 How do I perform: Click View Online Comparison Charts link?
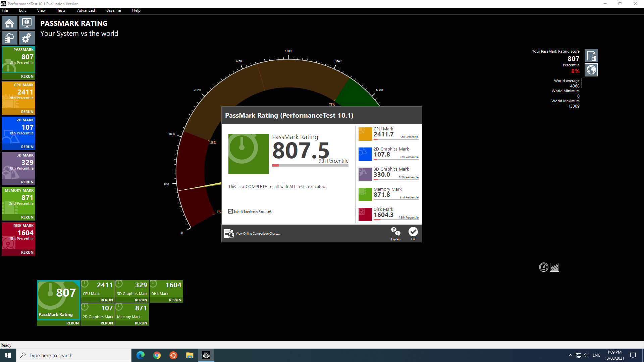click(258, 234)
